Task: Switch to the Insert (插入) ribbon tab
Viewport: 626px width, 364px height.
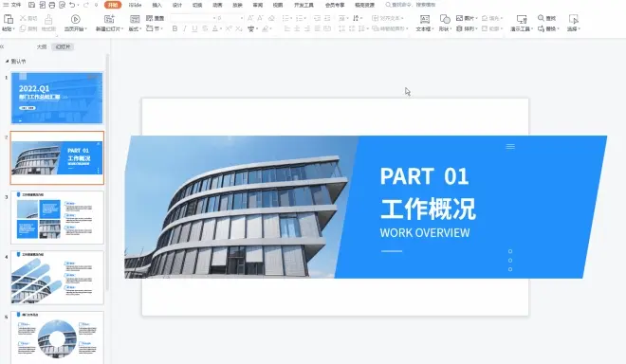Action: tap(156, 5)
